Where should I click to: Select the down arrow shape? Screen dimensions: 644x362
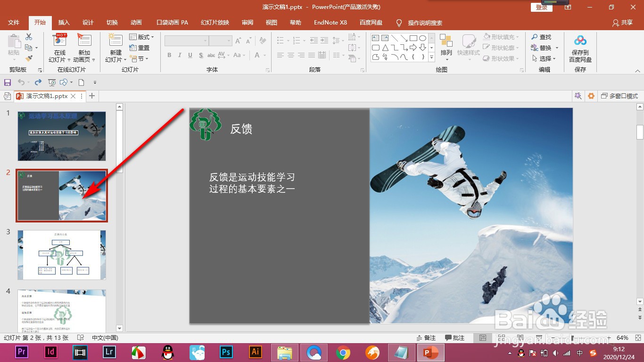click(x=423, y=48)
